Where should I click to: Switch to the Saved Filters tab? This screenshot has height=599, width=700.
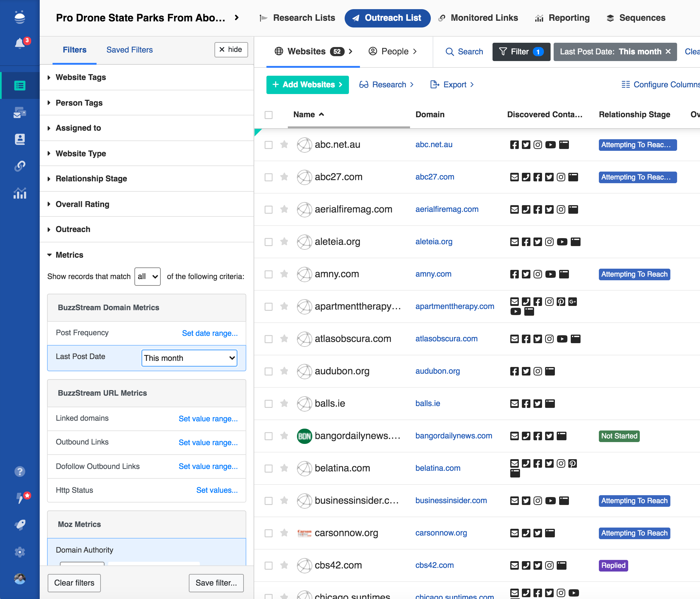(x=129, y=50)
